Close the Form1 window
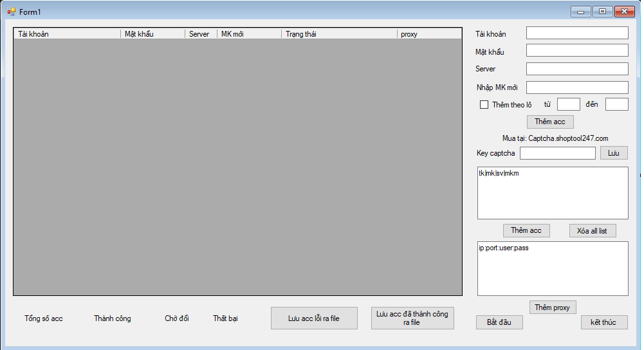This screenshot has height=350, width=644. point(624,12)
